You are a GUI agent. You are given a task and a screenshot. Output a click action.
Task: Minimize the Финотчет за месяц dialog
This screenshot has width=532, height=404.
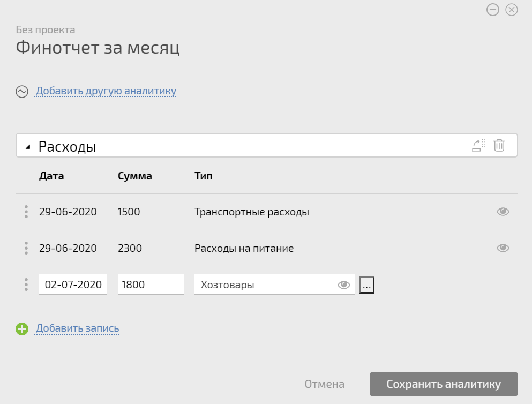pos(493,10)
